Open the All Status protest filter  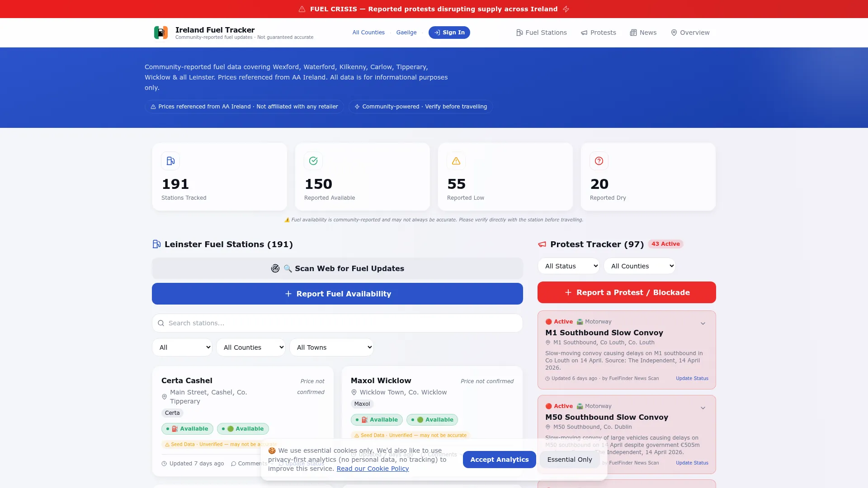[569, 266]
